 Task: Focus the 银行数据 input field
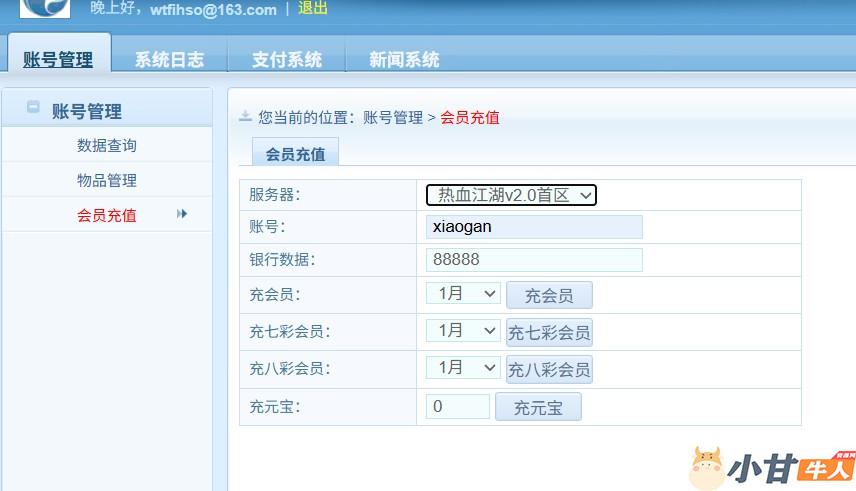(x=534, y=260)
